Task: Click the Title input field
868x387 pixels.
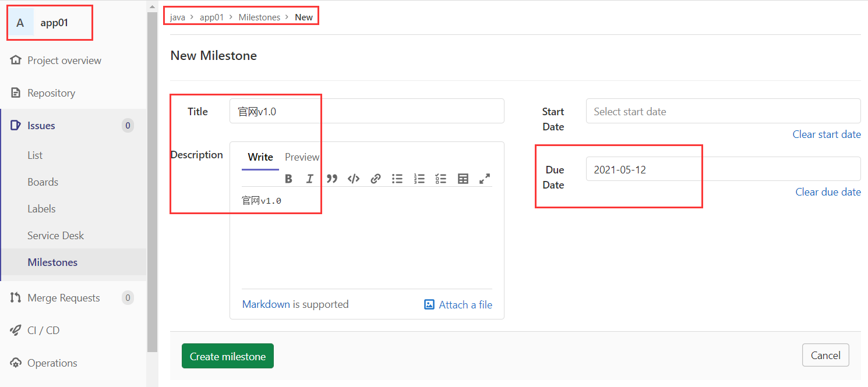Action: point(367,111)
